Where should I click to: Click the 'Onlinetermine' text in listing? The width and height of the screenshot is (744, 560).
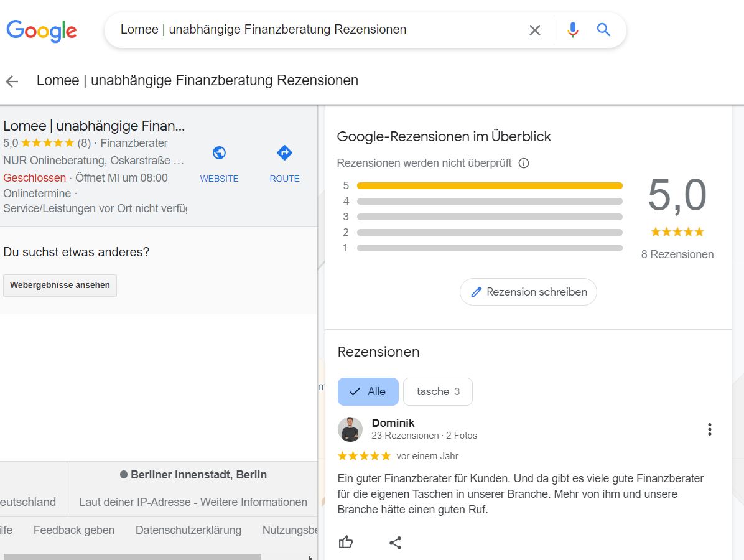tap(37, 194)
